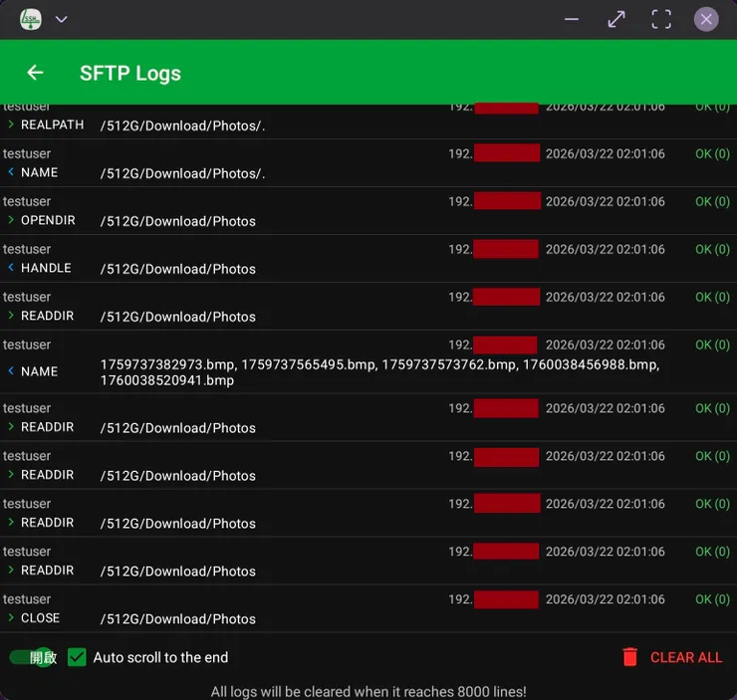Image resolution: width=737 pixels, height=700 pixels.
Task: Select the NAME label in the bmp file row
Action: (x=39, y=371)
